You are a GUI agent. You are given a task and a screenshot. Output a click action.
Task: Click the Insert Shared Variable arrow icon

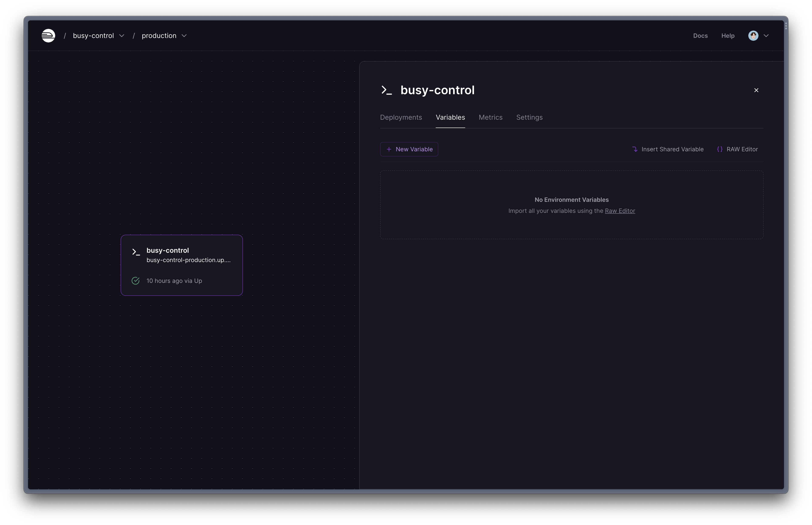click(x=635, y=149)
